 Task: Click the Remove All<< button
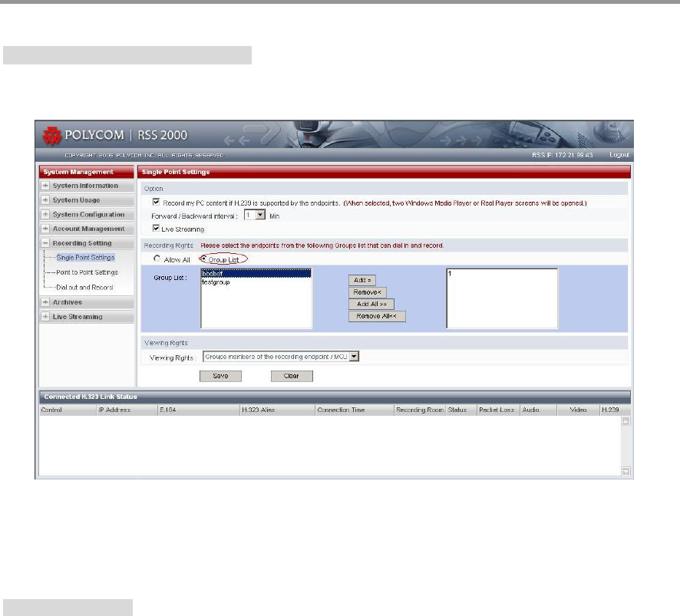(x=377, y=316)
